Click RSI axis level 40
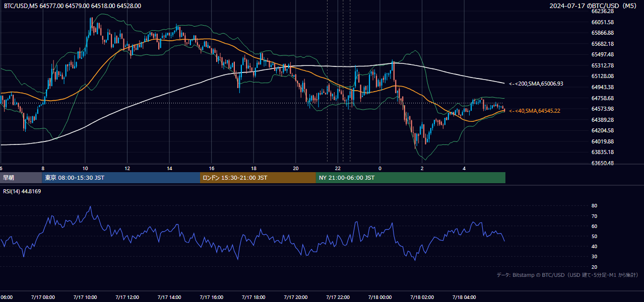This screenshot has width=644, height=302. 594,247
